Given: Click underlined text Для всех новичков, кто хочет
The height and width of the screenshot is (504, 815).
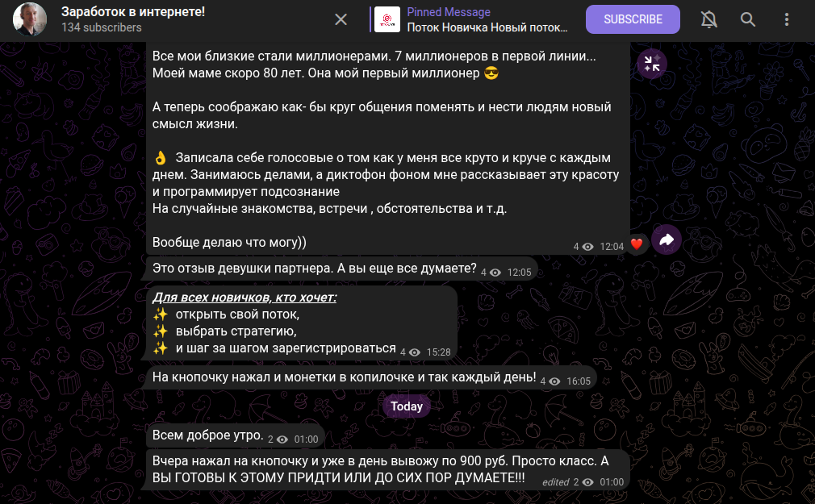Looking at the screenshot, I should [x=245, y=298].
